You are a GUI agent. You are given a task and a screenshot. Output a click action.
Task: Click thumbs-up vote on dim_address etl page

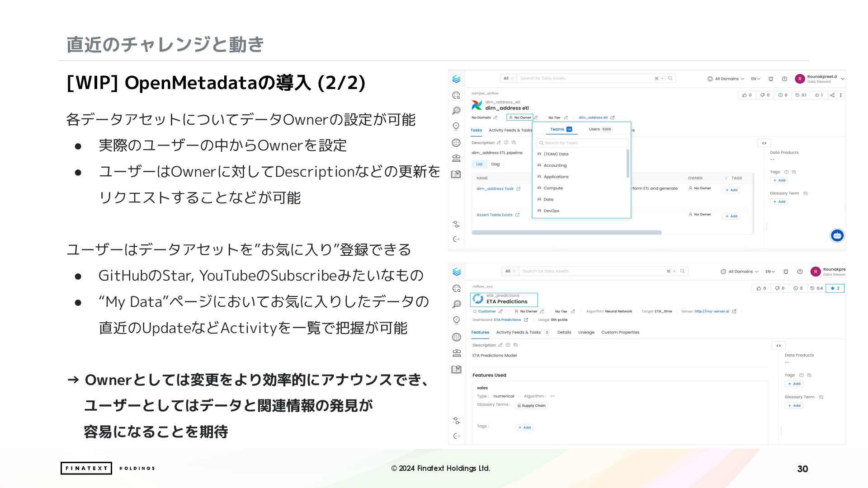click(747, 95)
